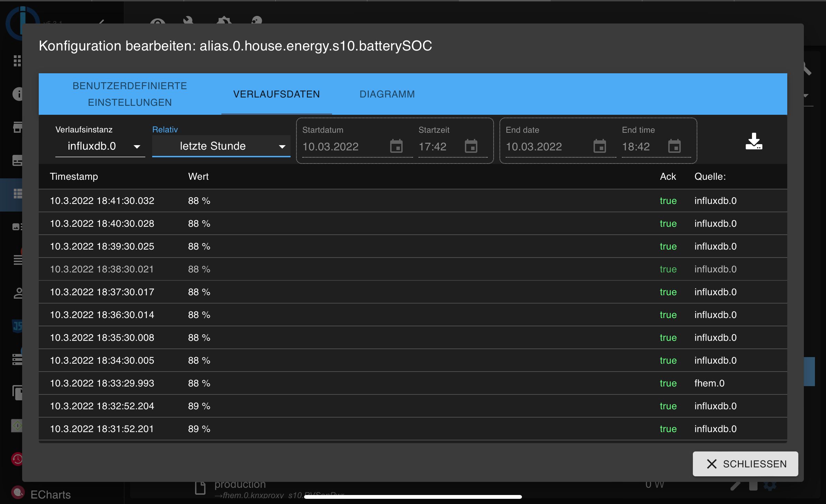The image size is (826, 504).
Task: Click the ECharts sidebar icon
Action: pyautogui.click(x=18, y=493)
